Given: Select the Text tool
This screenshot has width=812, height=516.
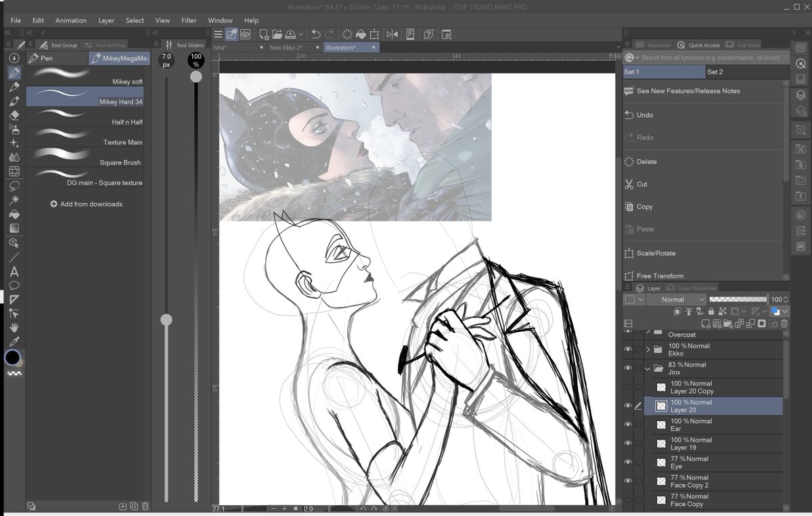Looking at the screenshot, I should click(x=14, y=272).
